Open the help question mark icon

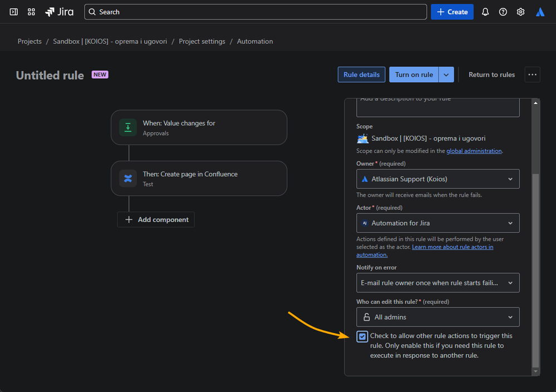click(x=503, y=12)
